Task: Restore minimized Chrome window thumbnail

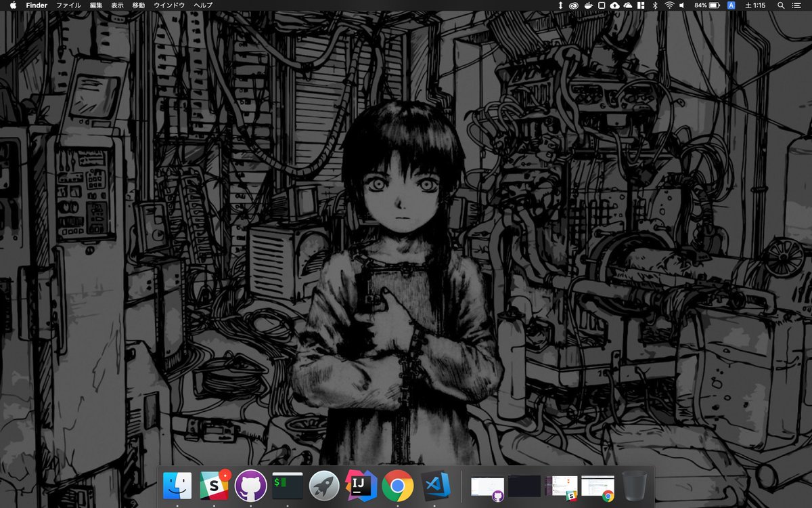Action: coord(598,487)
